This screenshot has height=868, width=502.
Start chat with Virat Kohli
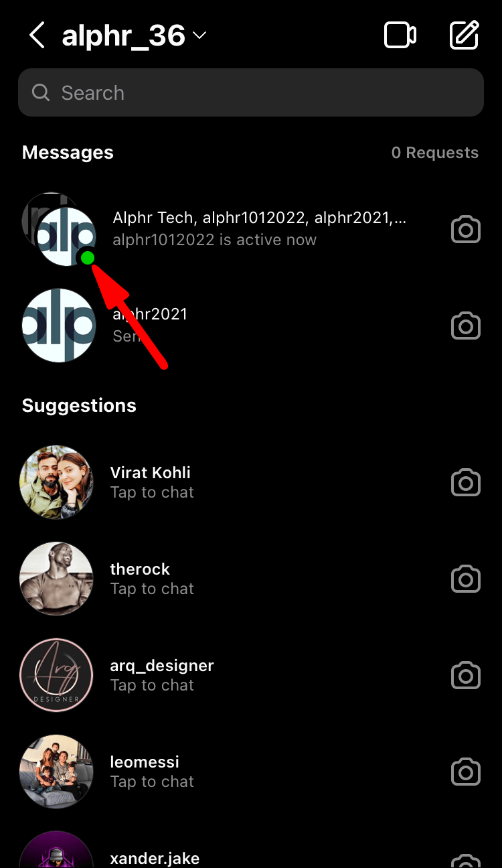pos(251,482)
